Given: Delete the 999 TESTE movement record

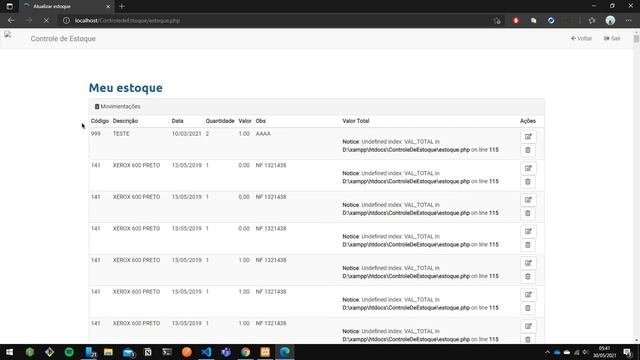Looking at the screenshot, I should pos(528,150).
